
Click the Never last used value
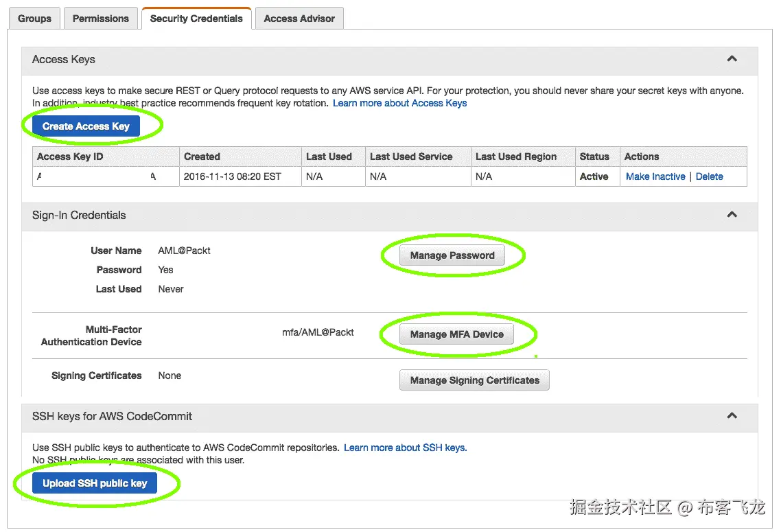tap(171, 289)
